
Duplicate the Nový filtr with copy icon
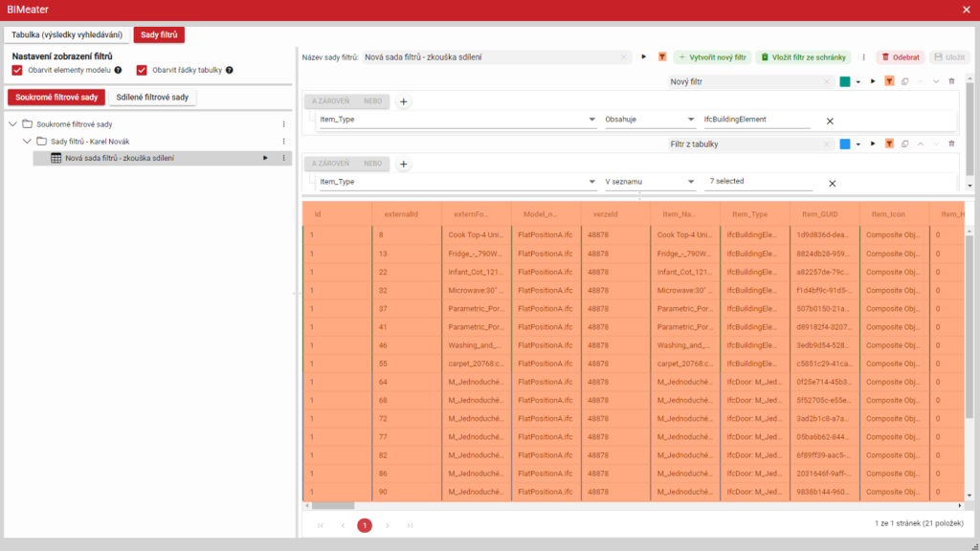click(x=904, y=82)
